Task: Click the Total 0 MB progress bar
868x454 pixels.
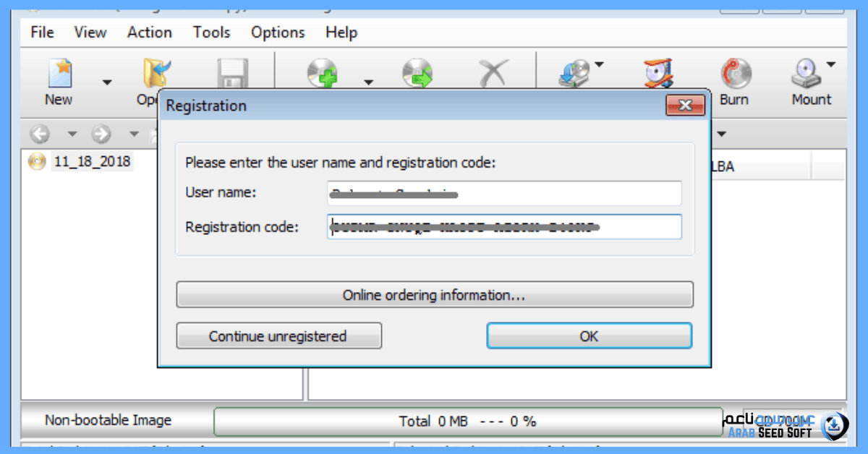Action: [467, 421]
